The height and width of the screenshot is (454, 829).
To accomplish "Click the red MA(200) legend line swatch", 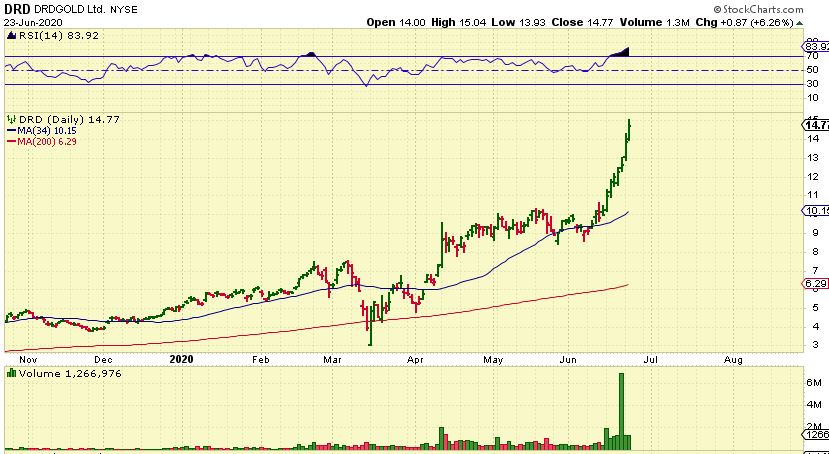I will [11, 142].
